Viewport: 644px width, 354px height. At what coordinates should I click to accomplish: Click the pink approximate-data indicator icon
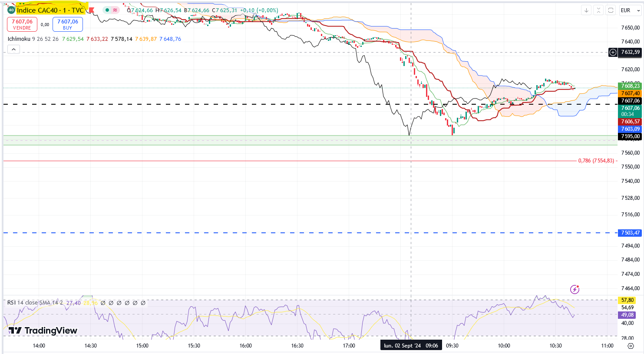[115, 10]
